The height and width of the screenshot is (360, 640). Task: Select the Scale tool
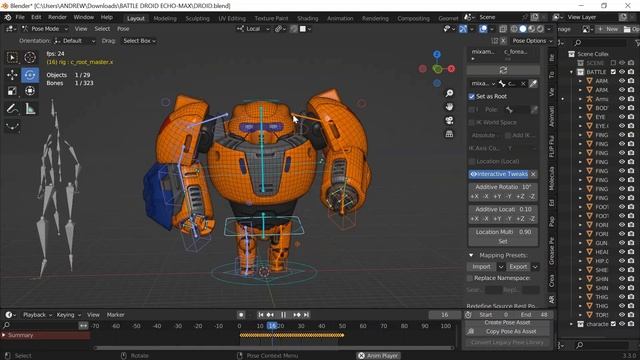pos(12,91)
